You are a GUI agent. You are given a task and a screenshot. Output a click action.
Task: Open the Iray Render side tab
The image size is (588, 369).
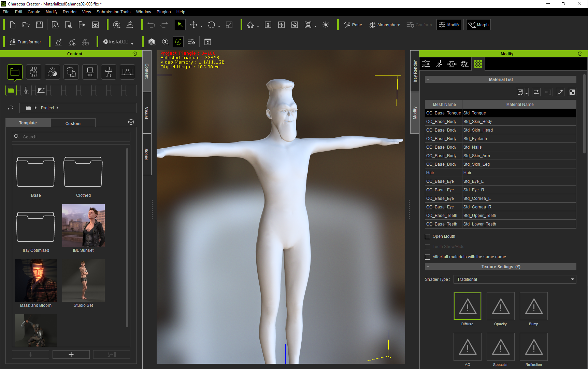tap(415, 71)
